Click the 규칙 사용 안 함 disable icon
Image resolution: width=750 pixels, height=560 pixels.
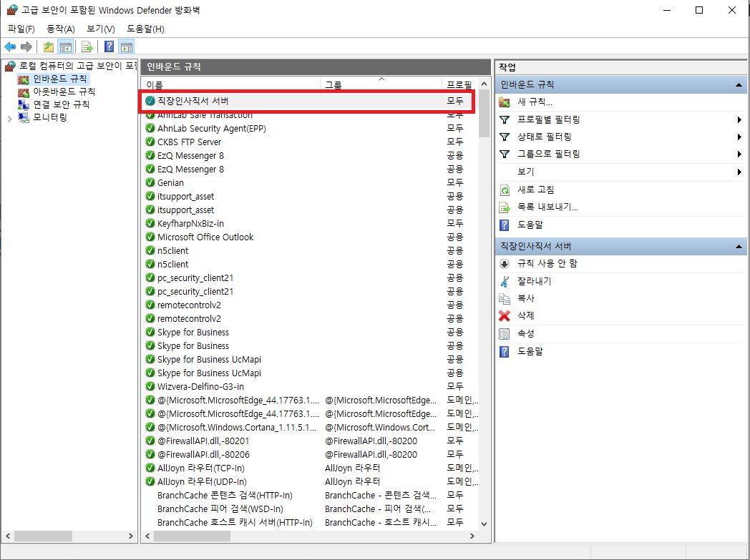504,264
